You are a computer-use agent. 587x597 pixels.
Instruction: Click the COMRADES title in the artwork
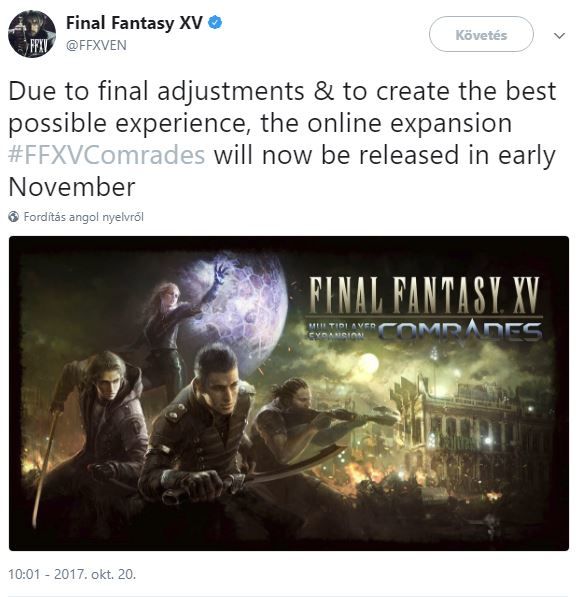460,330
